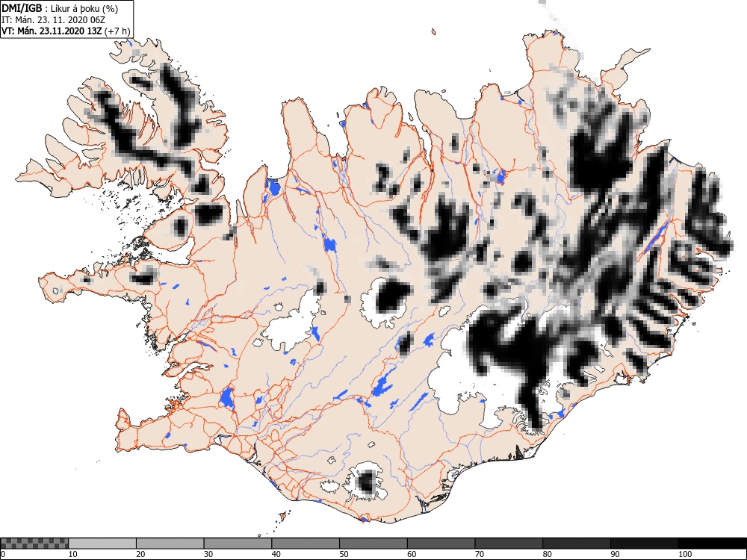This screenshot has height=560, width=747.
Task: Click the 70-80% dark legend swatch
Action: click(x=508, y=544)
